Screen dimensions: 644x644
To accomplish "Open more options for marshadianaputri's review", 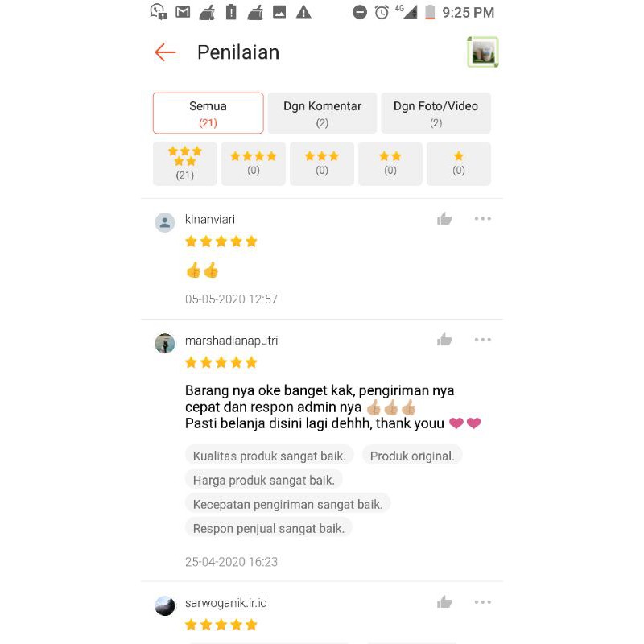I will click(x=482, y=340).
